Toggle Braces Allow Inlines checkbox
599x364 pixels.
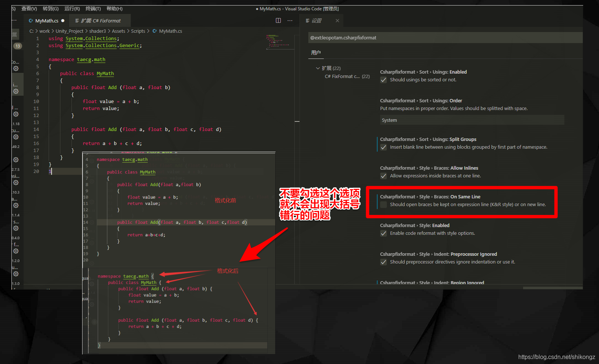pos(383,176)
